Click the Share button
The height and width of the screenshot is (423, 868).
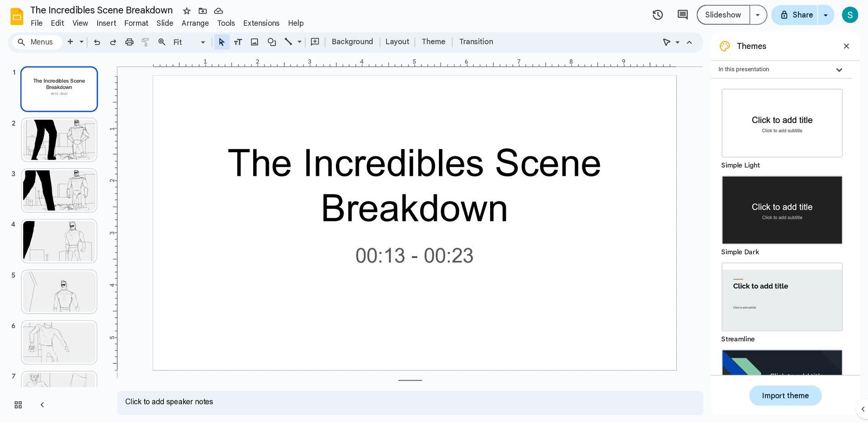796,15
